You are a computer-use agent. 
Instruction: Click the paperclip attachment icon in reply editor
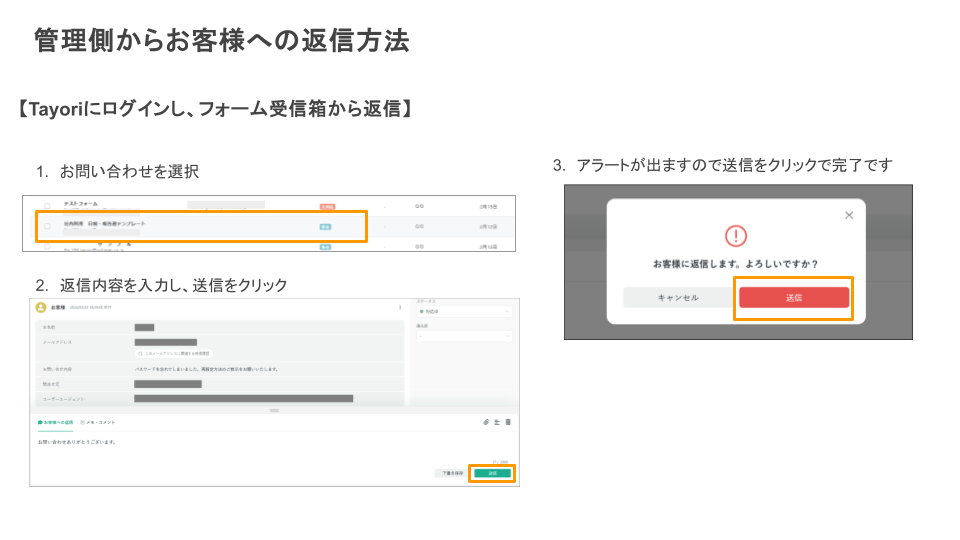(x=486, y=422)
